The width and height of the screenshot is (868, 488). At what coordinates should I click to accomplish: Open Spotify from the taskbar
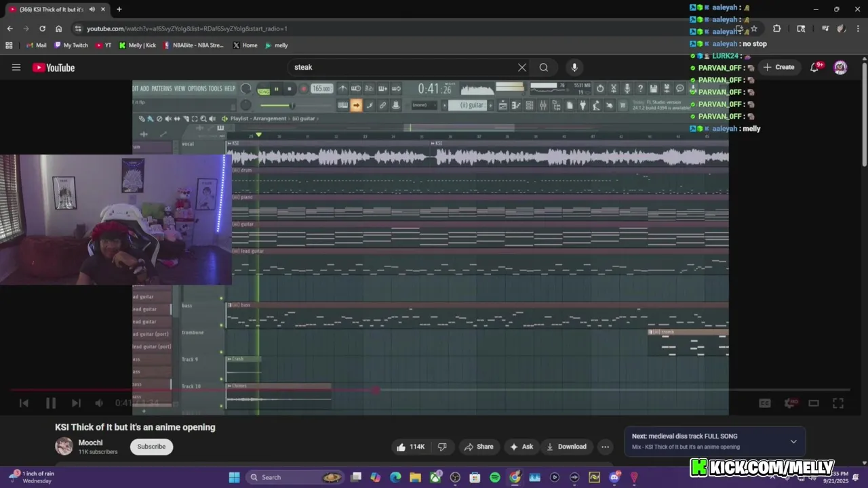pos(495,477)
